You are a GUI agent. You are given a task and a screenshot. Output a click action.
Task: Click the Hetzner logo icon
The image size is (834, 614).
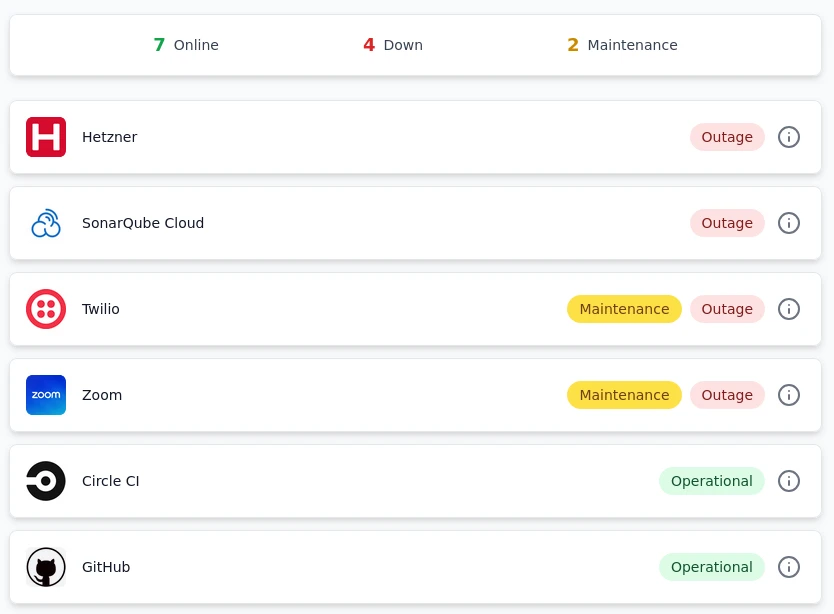tap(46, 137)
